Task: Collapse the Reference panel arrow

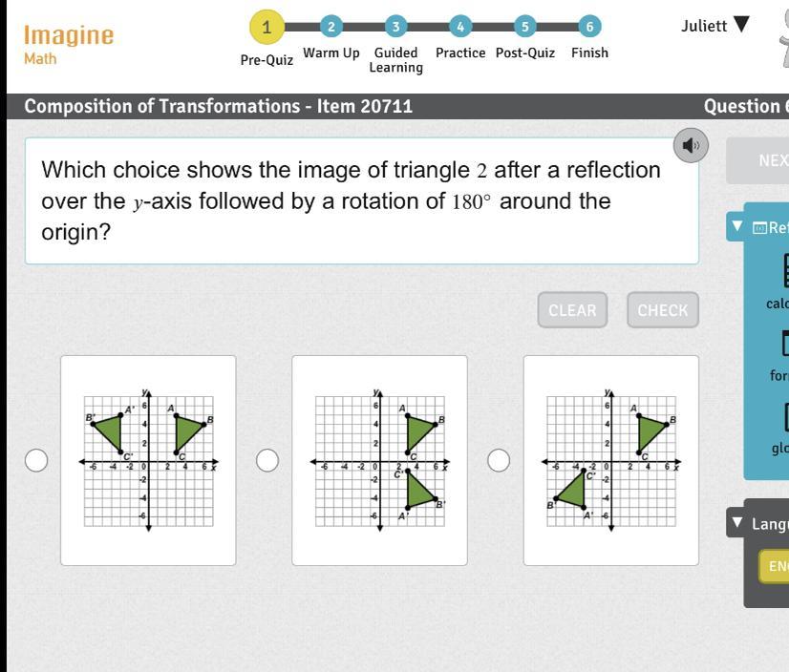Action: click(737, 226)
